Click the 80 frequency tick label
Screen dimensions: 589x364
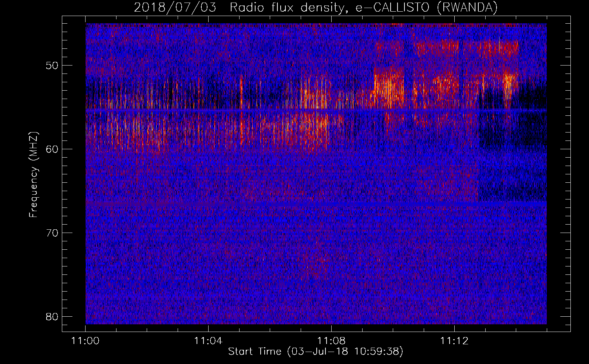coord(52,316)
